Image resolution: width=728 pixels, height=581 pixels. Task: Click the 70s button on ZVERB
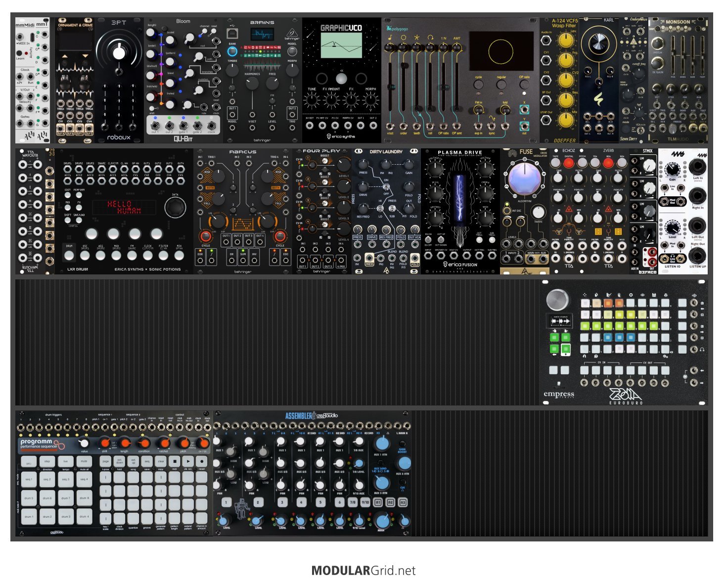595,163
